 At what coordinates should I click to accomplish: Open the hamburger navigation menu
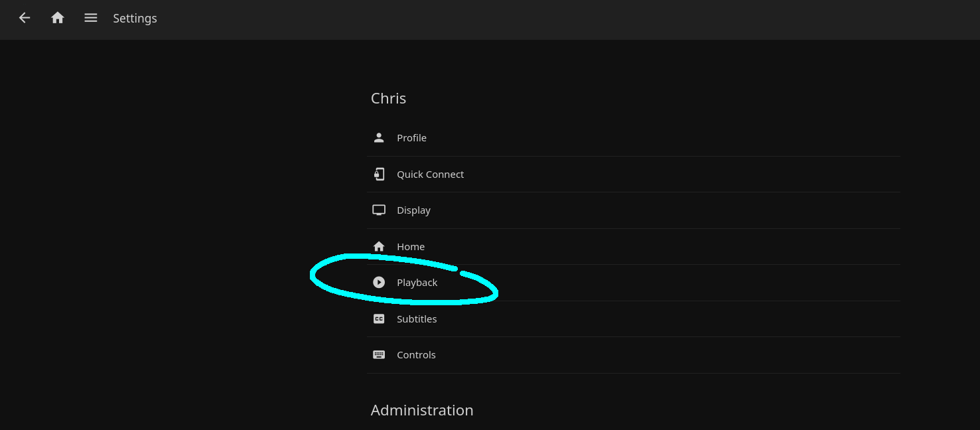point(91,18)
